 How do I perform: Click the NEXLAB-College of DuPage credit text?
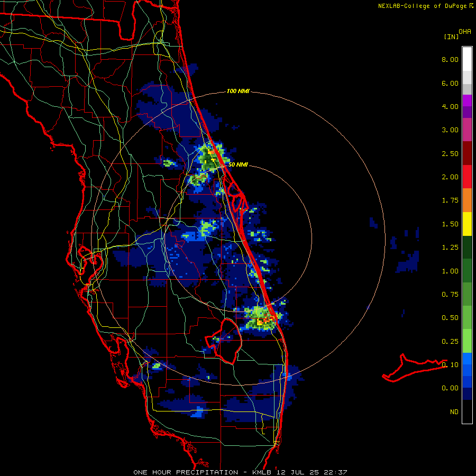point(422,6)
